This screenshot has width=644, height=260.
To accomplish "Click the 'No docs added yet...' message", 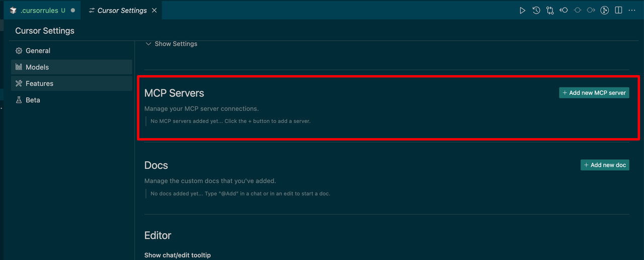I will 240,193.
